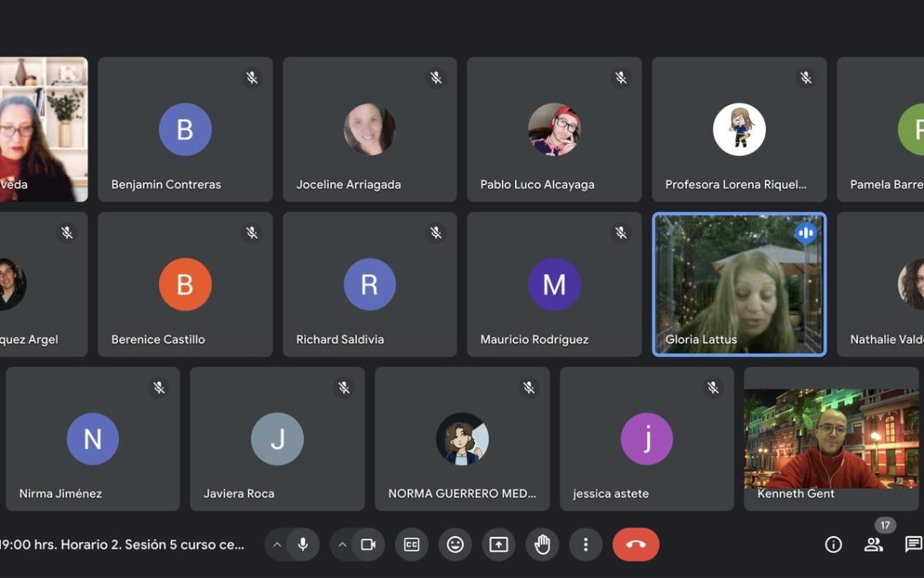Click the present screen icon
924x578 pixels.
point(499,545)
